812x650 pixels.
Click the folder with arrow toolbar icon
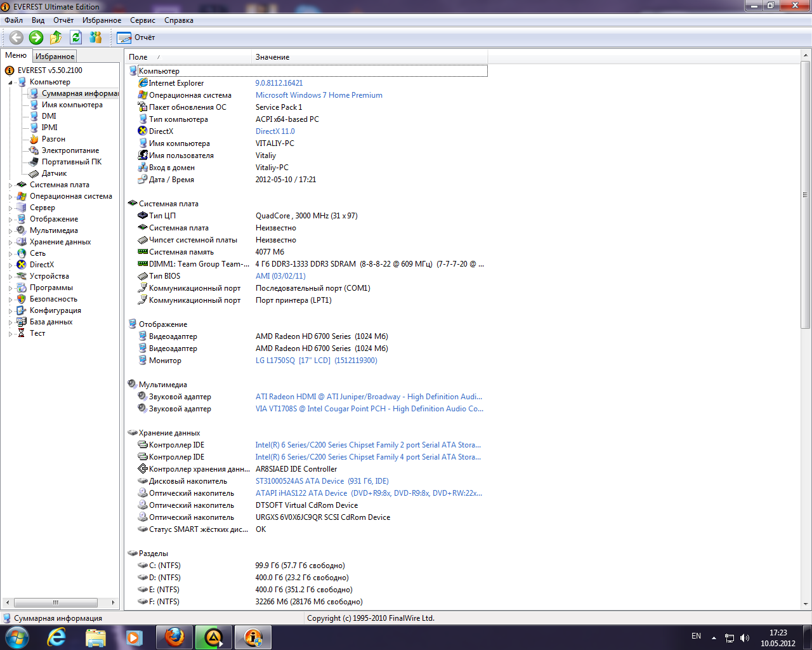pos(56,37)
